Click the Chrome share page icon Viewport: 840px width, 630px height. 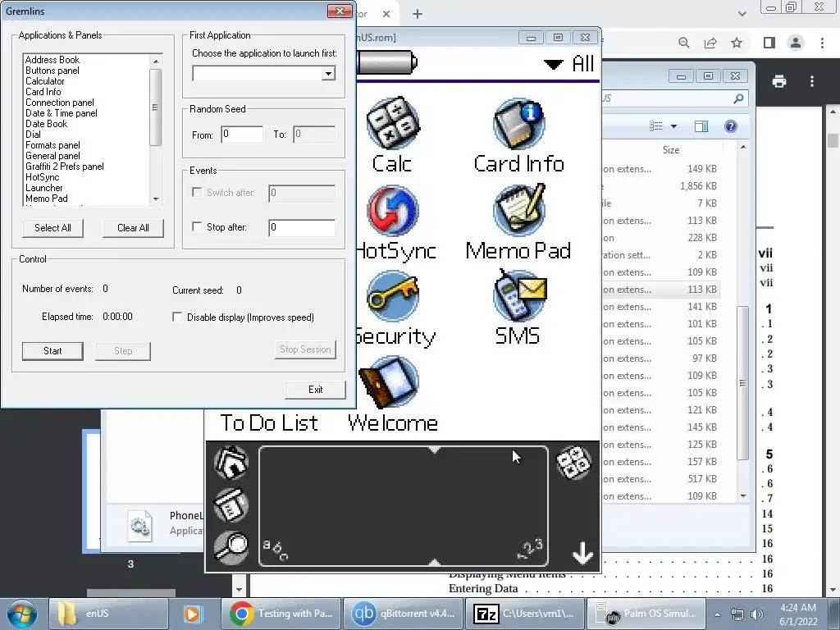[x=710, y=43]
